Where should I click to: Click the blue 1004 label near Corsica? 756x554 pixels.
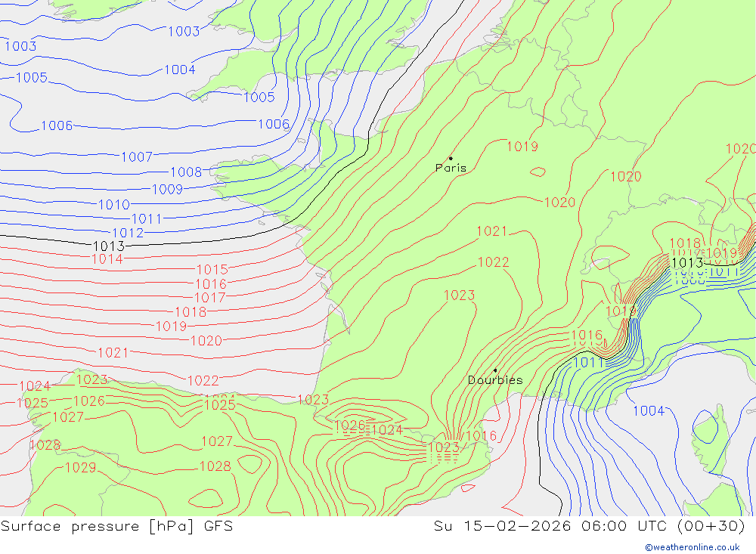tap(649, 411)
